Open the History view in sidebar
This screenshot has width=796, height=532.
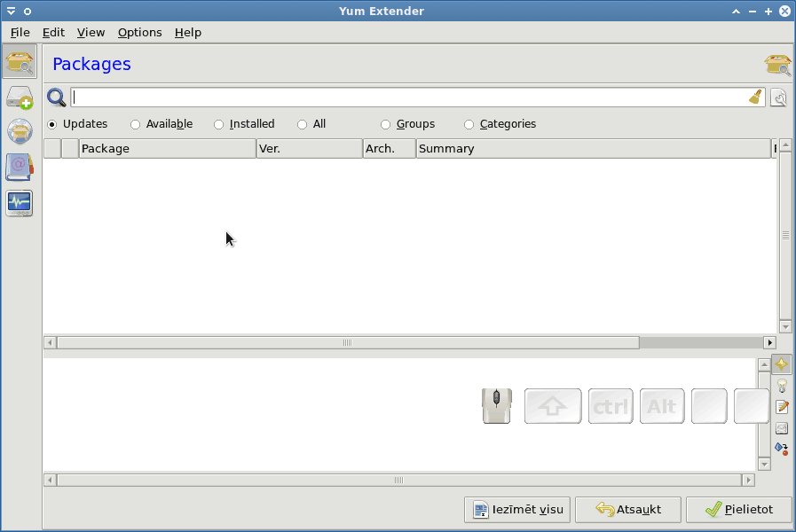[20, 168]
